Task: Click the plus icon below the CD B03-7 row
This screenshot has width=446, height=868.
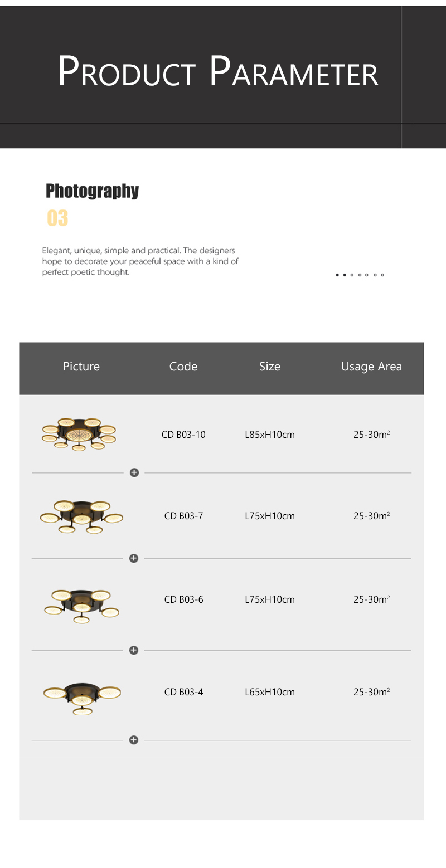Action: (x=134, y=558)
